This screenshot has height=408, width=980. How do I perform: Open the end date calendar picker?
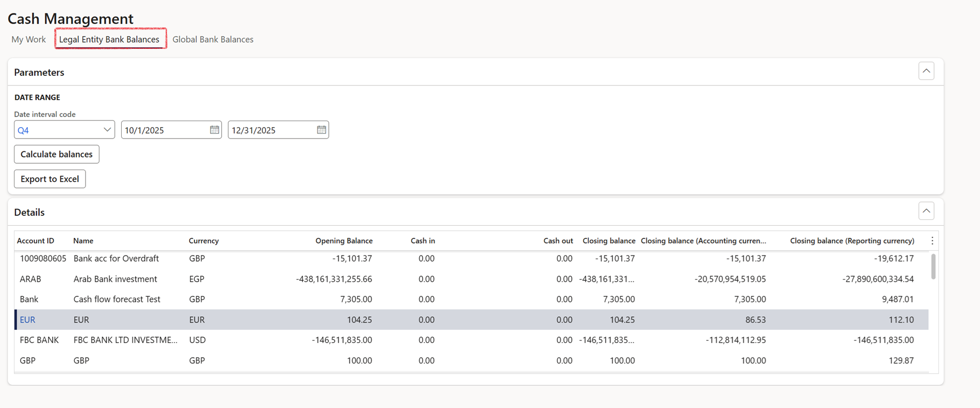322,130
